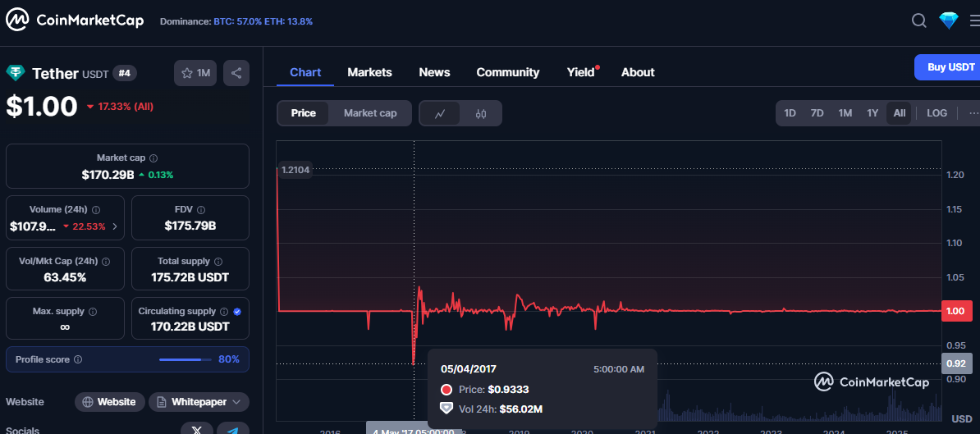Set chart range to 7D
The width and height of the screenshot is (980, 434).
tap(817, 113)
